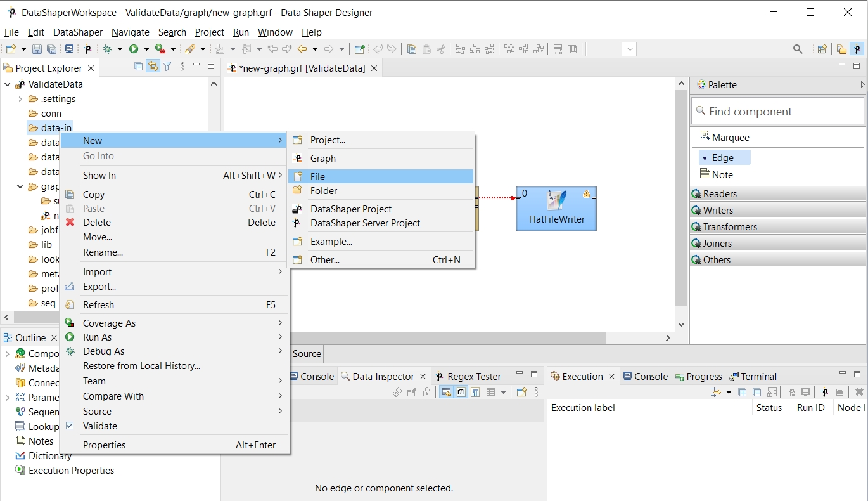Expand the Writers palette drawer

[x=778, y=210]
